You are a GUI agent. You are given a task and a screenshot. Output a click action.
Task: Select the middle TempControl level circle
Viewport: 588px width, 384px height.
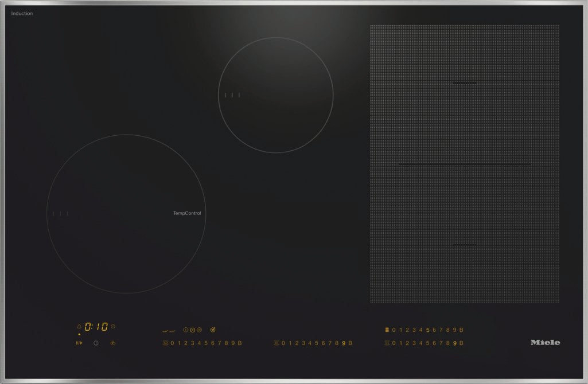coord(193,330)
